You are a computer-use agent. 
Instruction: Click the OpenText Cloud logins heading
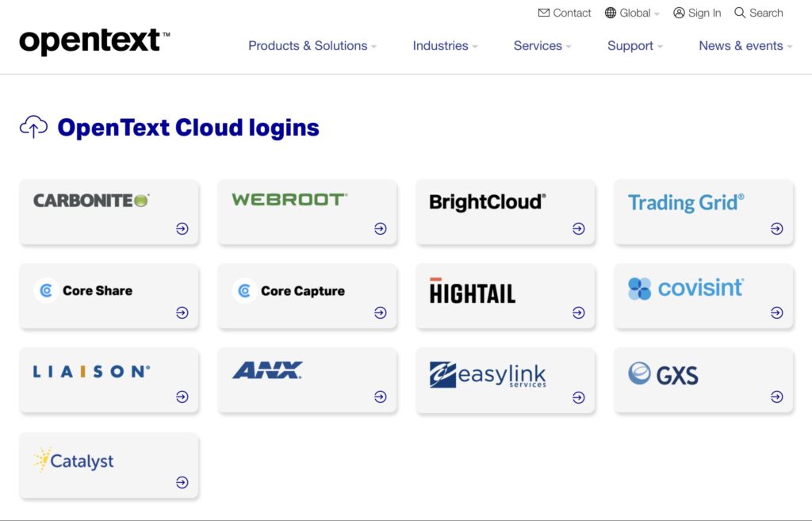point(189,128)
